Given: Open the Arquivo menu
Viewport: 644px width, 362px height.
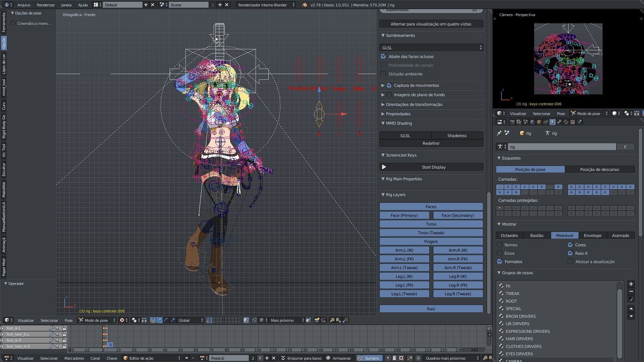Looking at the screenshot, I should click(24, 5).
